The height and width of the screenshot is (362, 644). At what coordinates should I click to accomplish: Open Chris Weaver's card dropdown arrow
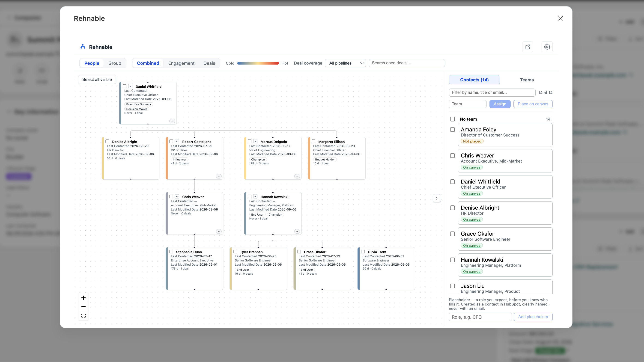[177, 197]
